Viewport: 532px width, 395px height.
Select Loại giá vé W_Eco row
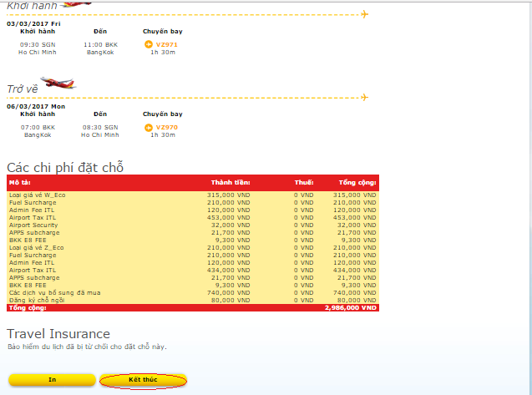(x=193, y=195)
